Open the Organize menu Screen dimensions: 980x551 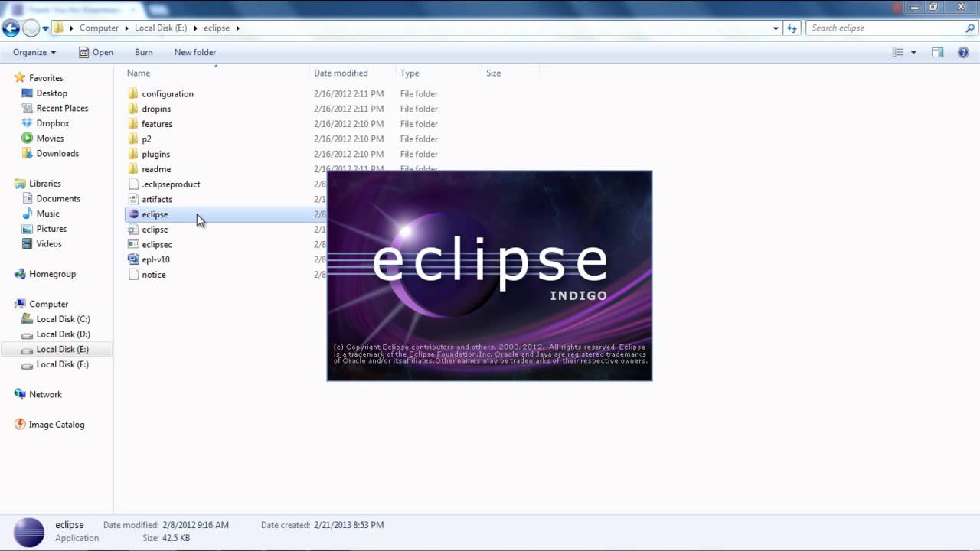34,52
